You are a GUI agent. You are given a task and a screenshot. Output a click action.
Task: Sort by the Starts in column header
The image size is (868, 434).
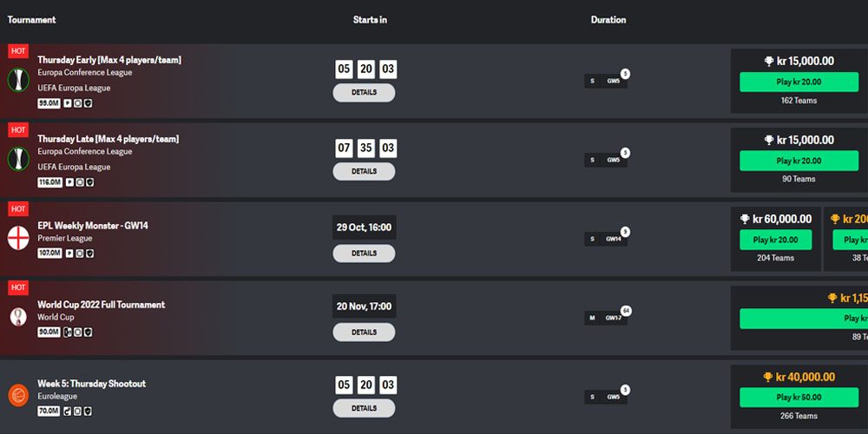click(x=370, y=19)
